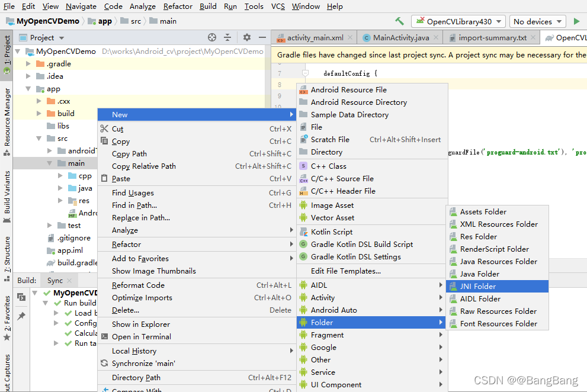This screenshot has width=587, height=392.
Task: Open the Favorites side tab
Action: [x=7, y=318]
